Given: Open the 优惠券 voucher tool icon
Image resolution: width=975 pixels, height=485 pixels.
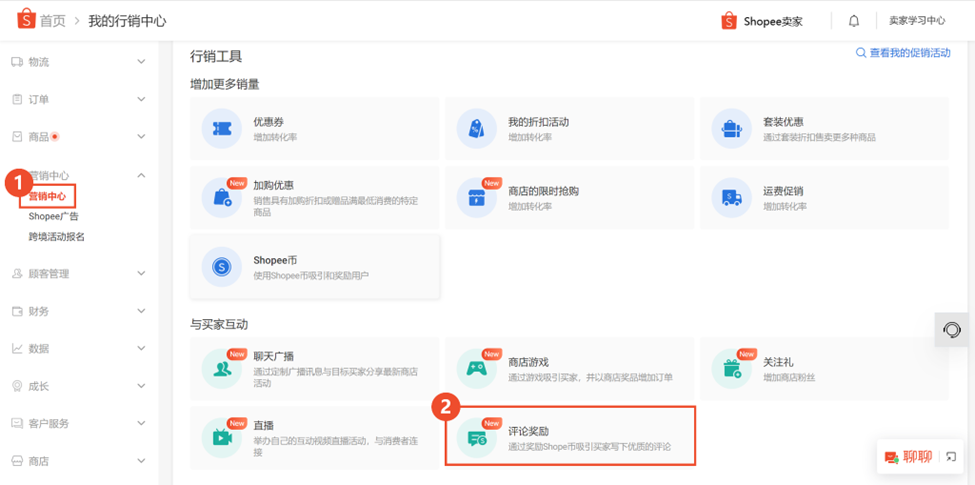Looking at the screenshot, I should click(x=221, y=129).
